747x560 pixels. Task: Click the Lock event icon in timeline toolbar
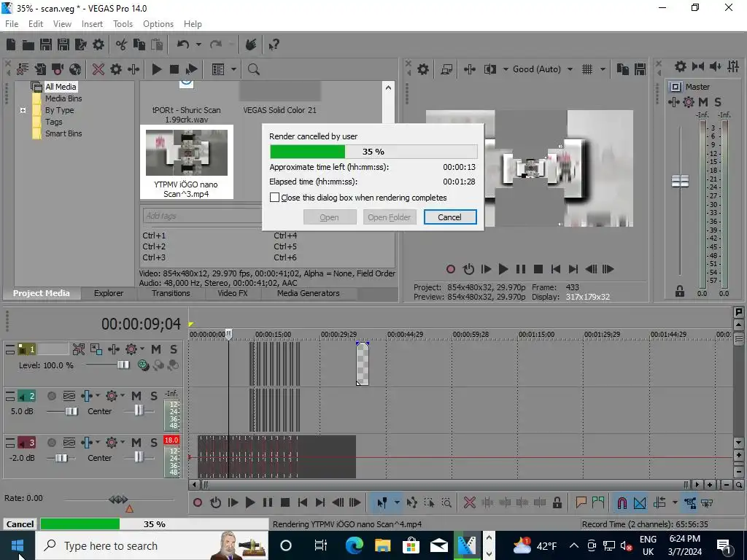pyautogui.click(x=557, y=502)
